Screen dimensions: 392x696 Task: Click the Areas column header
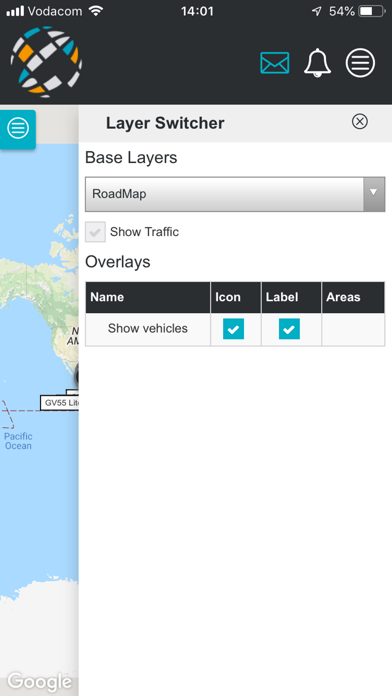pos(353,297)
